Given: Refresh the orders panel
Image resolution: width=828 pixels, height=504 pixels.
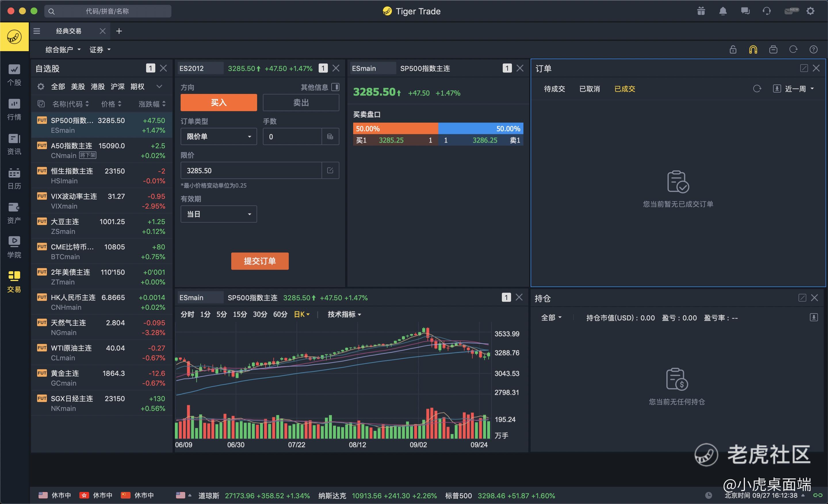Looking at the screenshot, I should (x=757, y=89).
